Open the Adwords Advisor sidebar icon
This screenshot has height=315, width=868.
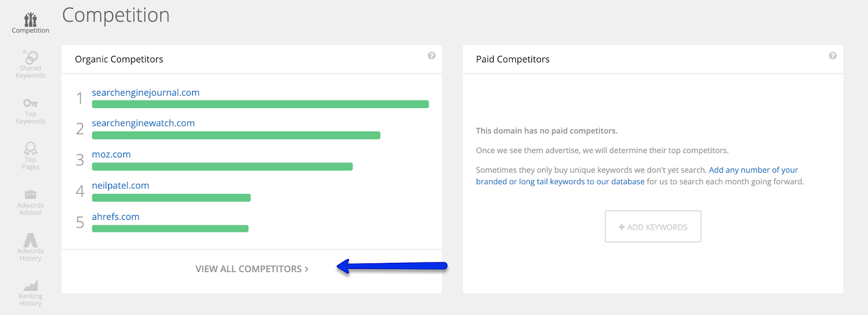[30, 202]
